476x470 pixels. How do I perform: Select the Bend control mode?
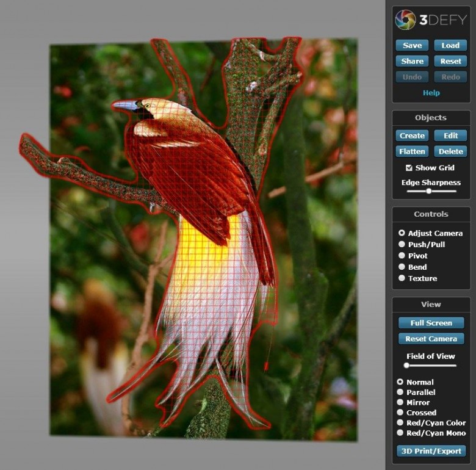402,267
